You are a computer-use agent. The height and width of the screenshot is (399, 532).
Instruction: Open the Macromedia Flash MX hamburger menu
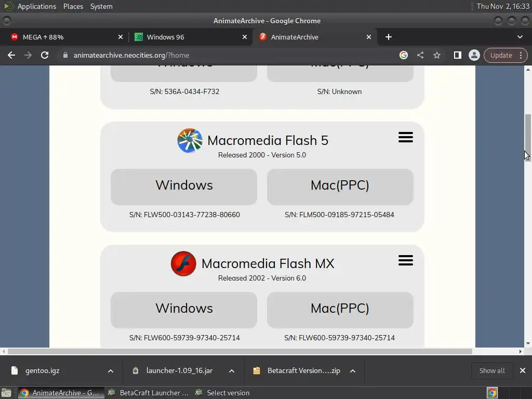pos(405,261)
